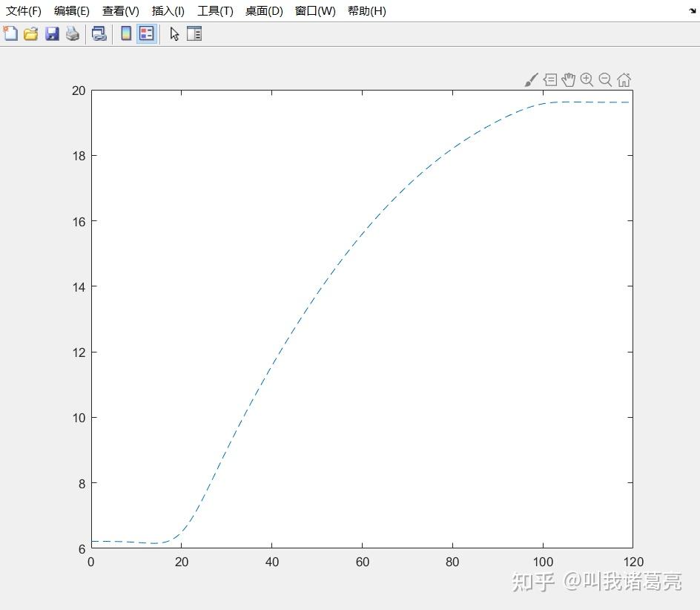This screenshot has width=700, height=610.
Task: Activate the pan hand tool
Action: tap(569, 79)
